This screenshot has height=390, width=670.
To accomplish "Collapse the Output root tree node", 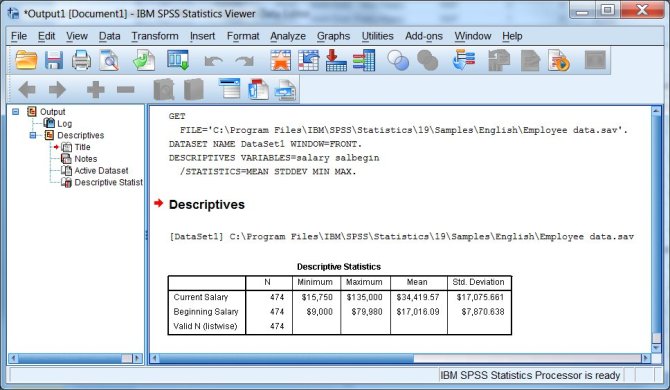I will pyautogui.click(x=16, y=112).
